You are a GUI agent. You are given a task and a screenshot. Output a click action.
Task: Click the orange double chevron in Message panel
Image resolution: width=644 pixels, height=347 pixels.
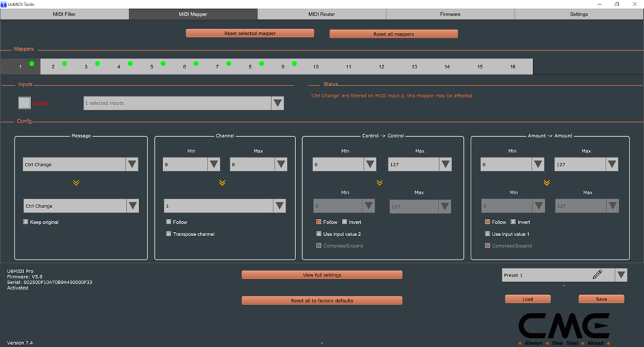[x=76, y=183]
